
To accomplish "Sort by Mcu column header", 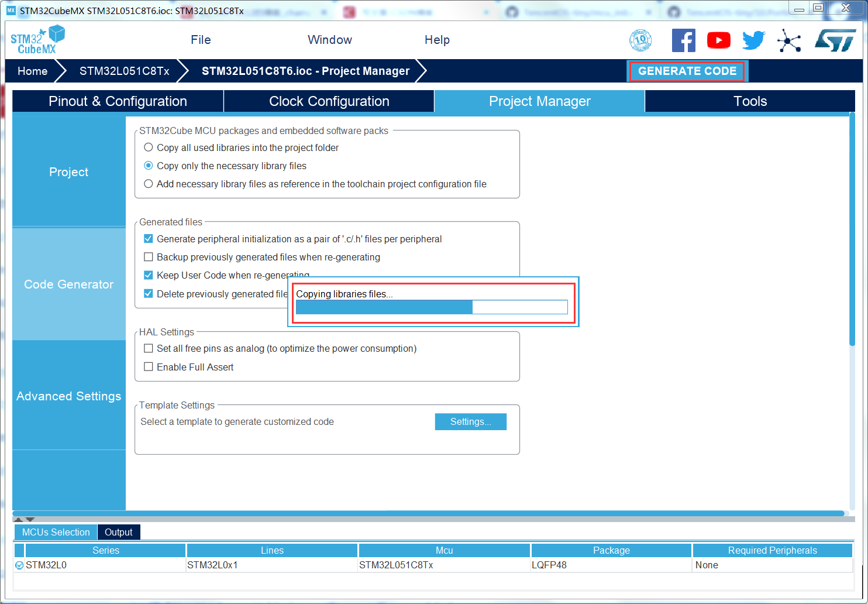I will point(445,550).
